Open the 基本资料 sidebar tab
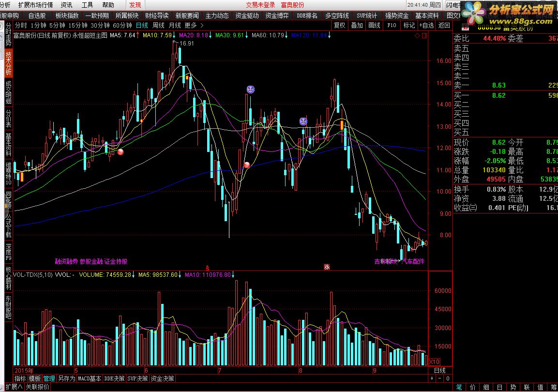The width and height of the screenshot is (558, 392). [x=9, y=145]
